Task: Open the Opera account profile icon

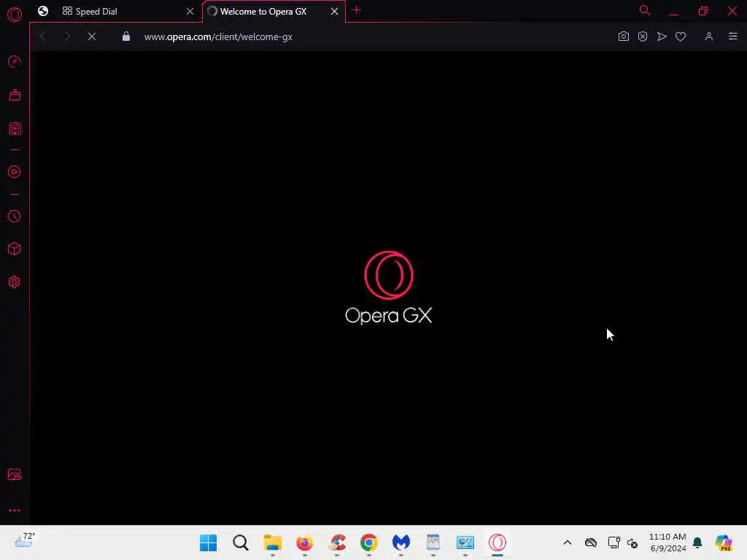Action: (x=709, y=36)
